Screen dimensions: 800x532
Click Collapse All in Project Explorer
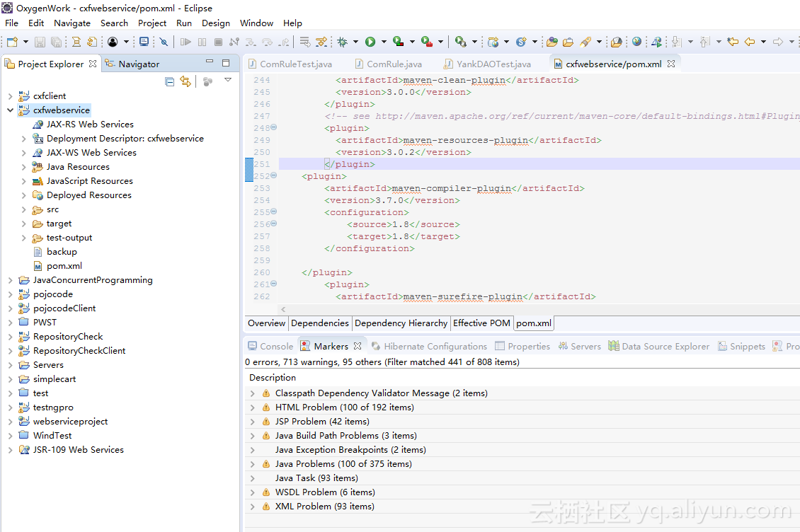(x=170, y=81)
